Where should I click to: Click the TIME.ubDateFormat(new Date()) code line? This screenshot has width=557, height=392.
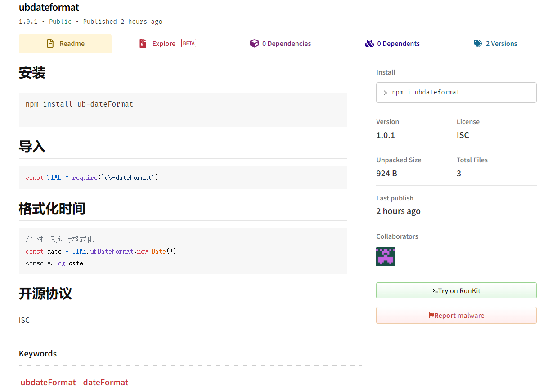point(101,251)
